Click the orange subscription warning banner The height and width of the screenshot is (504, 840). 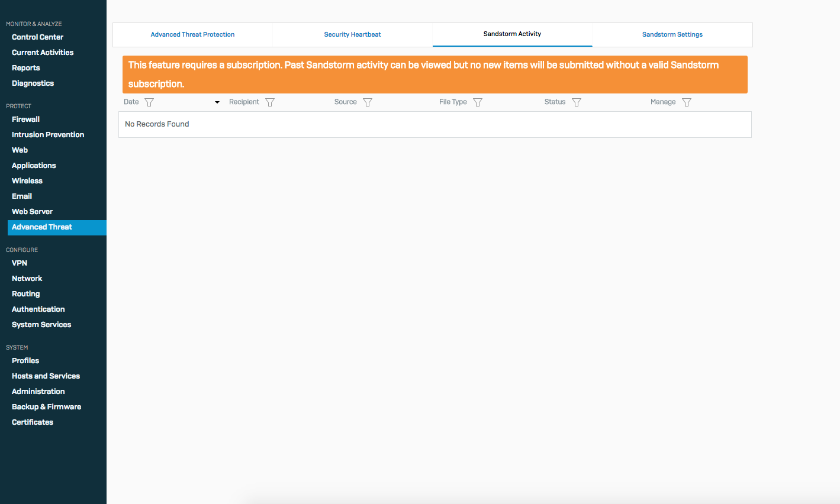(435, 75)
